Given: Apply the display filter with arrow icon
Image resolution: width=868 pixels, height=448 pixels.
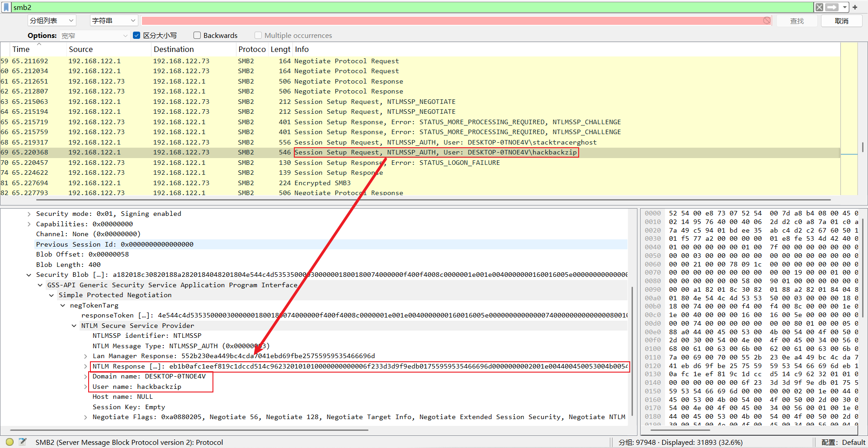Looking at the screenshot, I should [x=832, y=7].
